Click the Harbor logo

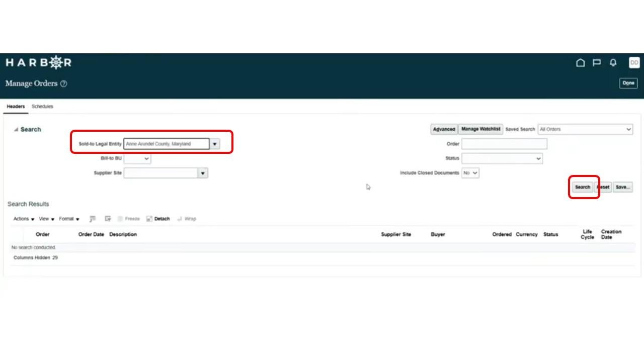[x=38, y=62]
